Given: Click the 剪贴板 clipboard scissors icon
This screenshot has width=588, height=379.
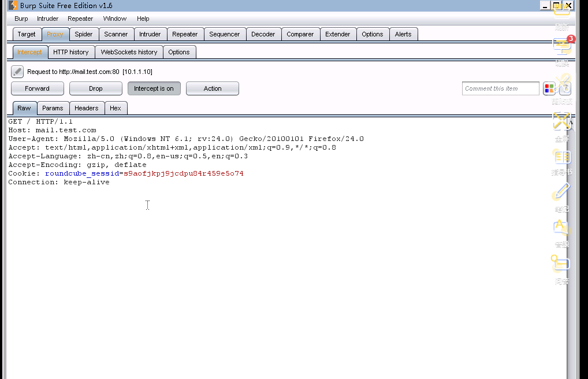Looking at the screenshot, I should (563, 84).
